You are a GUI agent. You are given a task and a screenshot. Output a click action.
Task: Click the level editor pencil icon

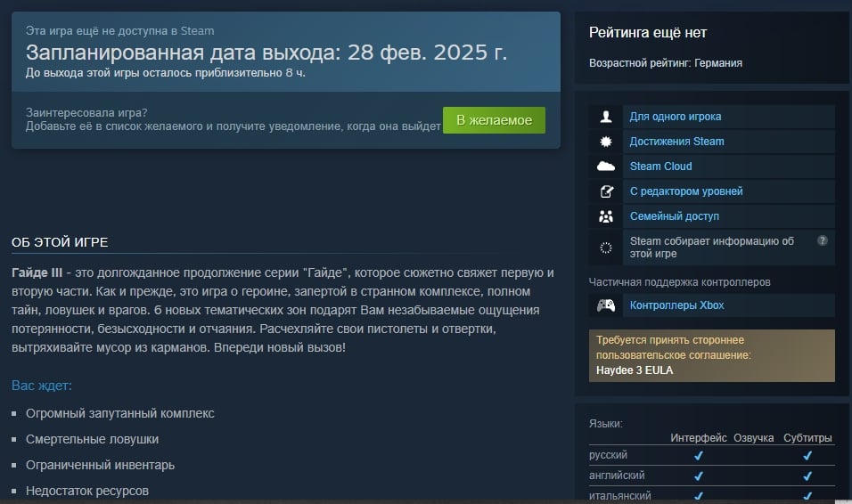point(606,191)
